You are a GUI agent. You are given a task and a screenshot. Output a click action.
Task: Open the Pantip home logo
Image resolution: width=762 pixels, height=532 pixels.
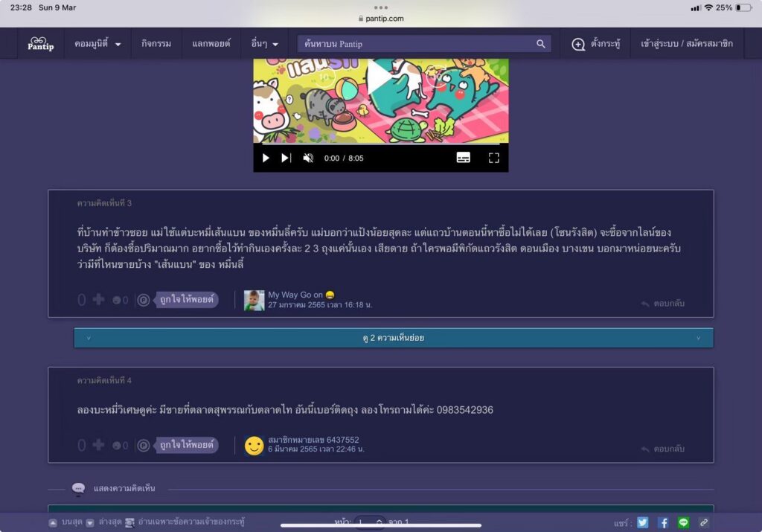point(40,44)
